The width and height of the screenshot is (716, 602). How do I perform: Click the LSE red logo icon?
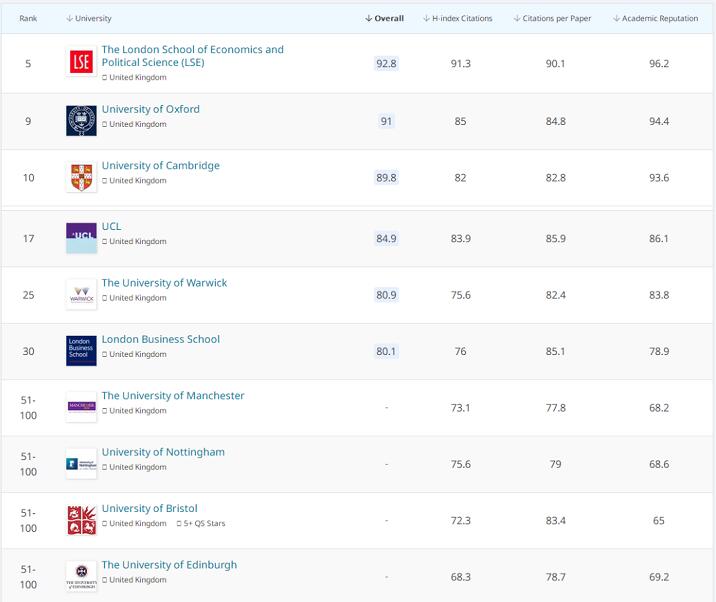(81, 63)
